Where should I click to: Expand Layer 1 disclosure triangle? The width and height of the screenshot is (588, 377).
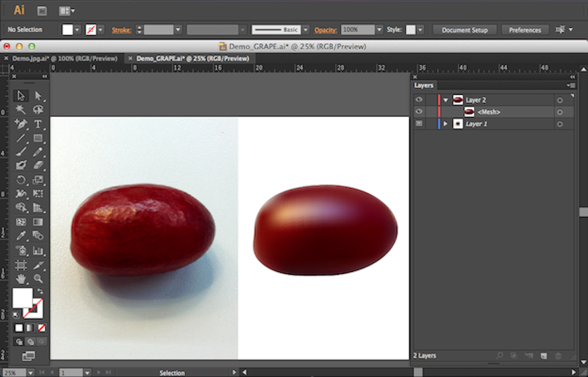click(446, 124)
